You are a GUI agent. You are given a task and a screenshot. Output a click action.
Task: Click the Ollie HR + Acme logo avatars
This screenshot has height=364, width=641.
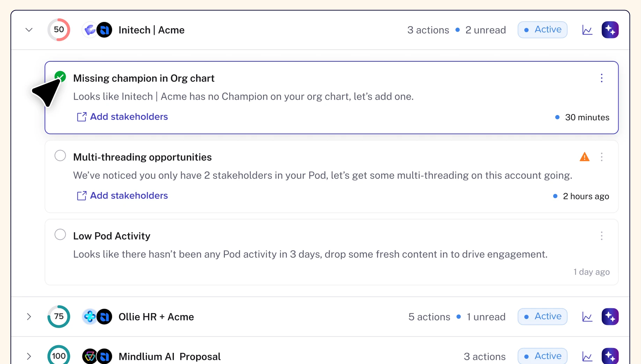pos(97,317)
